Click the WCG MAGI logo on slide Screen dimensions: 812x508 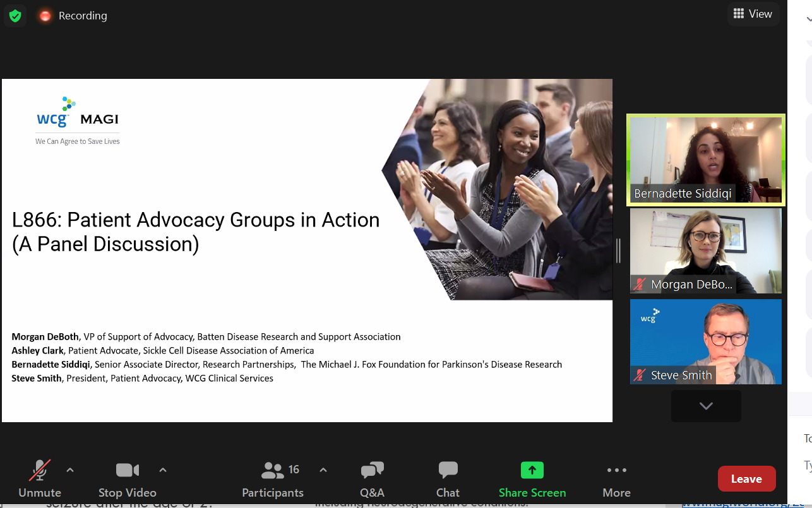point(78,112)
